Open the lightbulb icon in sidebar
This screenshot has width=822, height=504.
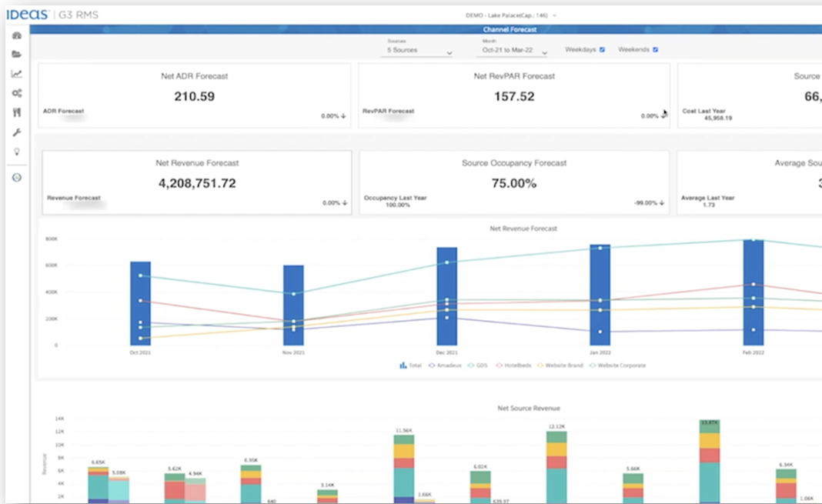pyautogui.click(x=17, y=152)
